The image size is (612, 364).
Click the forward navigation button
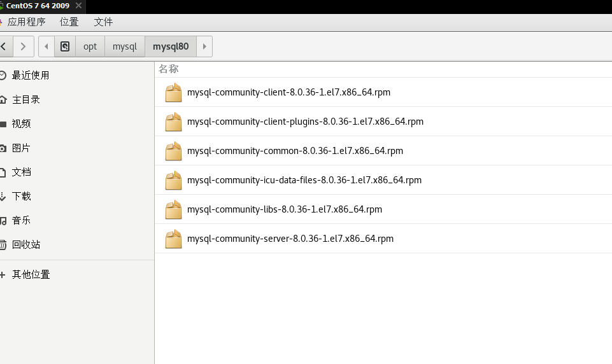click(24, 46)
